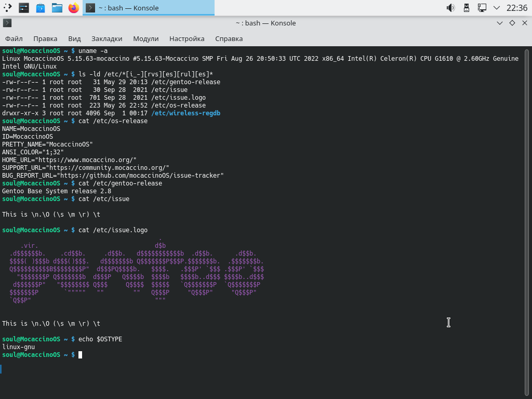Click the 'uname -a' command text
This screenshot has width=532, height=399.
pos(93,50)
